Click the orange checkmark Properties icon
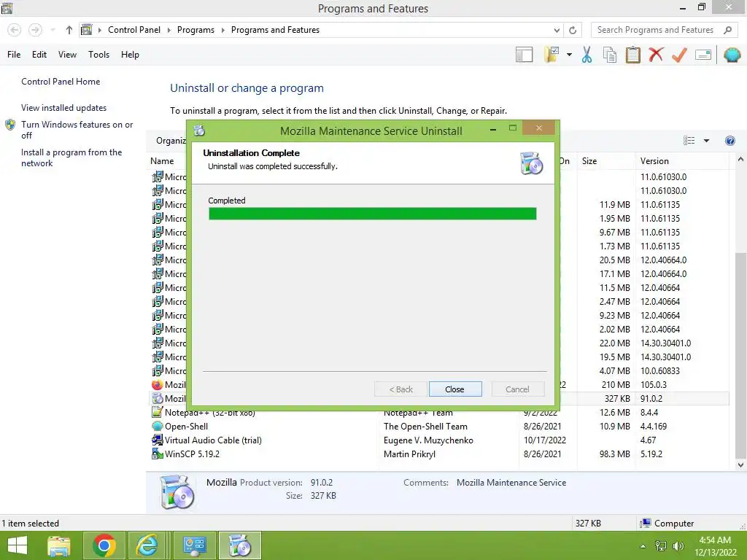 coord(679,55)
